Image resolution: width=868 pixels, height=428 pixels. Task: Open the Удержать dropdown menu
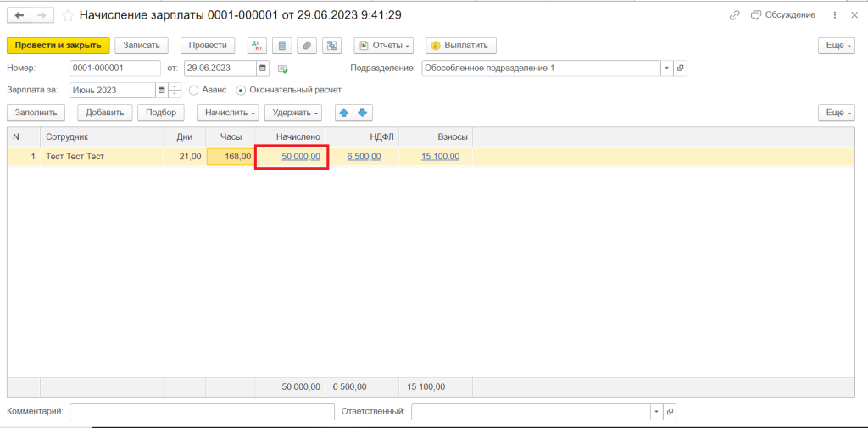click(293, 113)
